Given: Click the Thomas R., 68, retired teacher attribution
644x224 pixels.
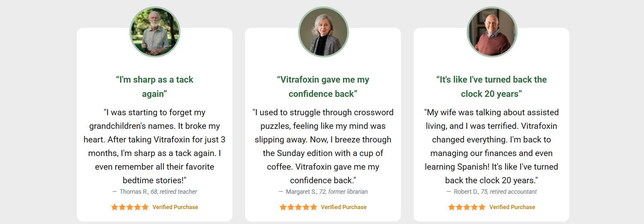Looking at the screenshot, I should [x=155, y=192].
